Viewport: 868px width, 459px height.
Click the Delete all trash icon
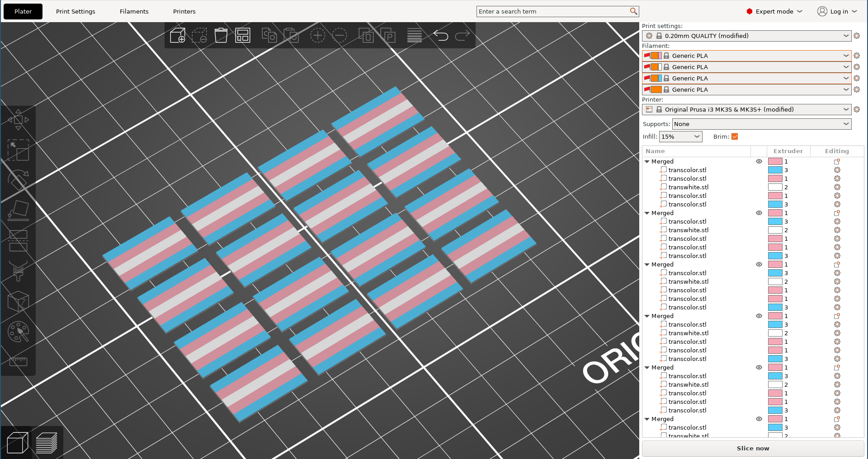(221, 35)
